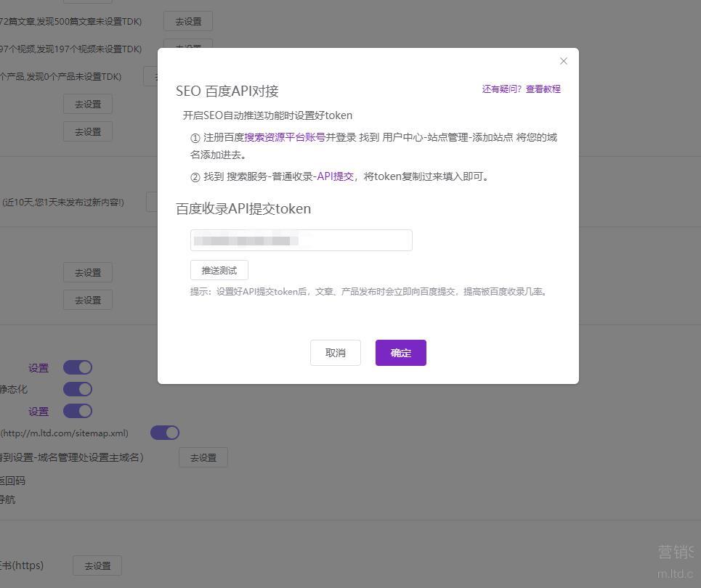
Task: Click 去设置 beside the articles TDK notice
Action: (x=188, y=22)
